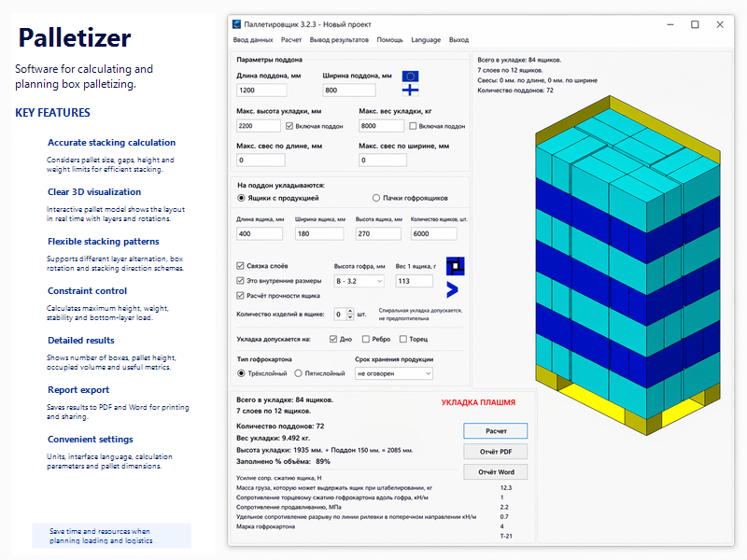The image size is (747, 560).
Task: Click the 'T-21' cardboard grade value
Action: pyautogui.click(x=506, y=536)
